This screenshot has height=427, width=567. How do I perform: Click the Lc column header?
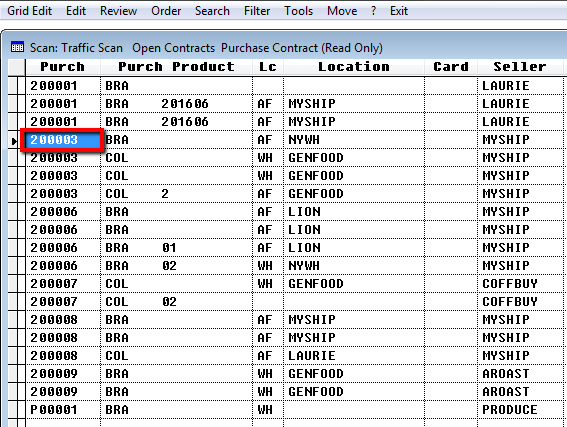point(268,67)
